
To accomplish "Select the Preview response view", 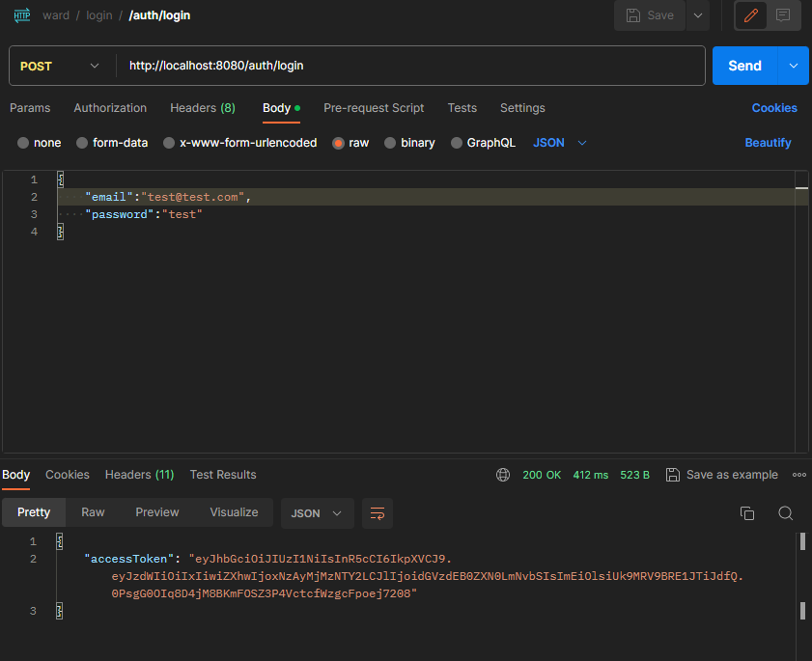I will pyautogui.click(x=157, y=512).
